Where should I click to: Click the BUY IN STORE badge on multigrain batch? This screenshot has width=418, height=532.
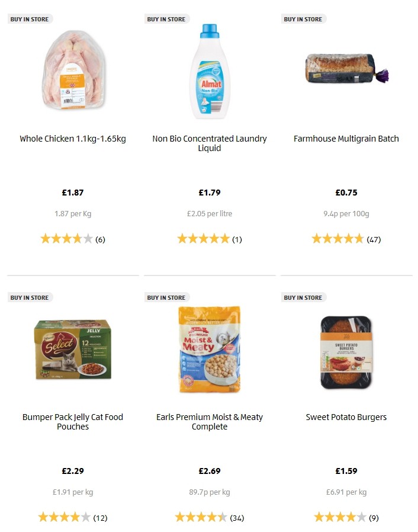tap(303, 18)
